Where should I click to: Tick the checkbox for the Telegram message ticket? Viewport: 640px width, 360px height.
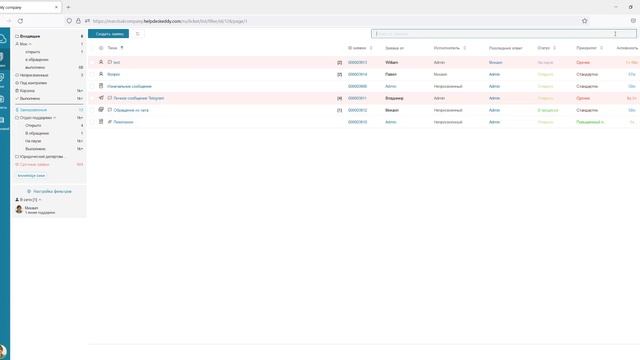91,98
